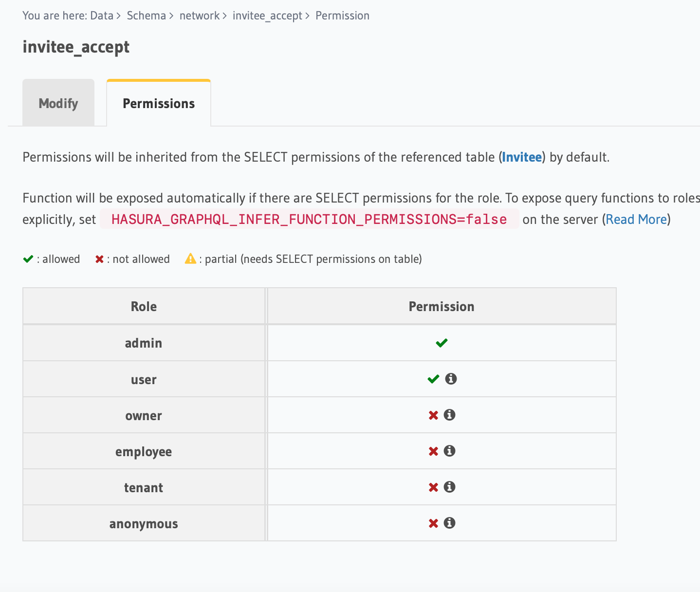Click the invitee_accept breadcrumb entry
This screenshot has height=592, width=700.
pyautogui.click(x=267, y=15)
